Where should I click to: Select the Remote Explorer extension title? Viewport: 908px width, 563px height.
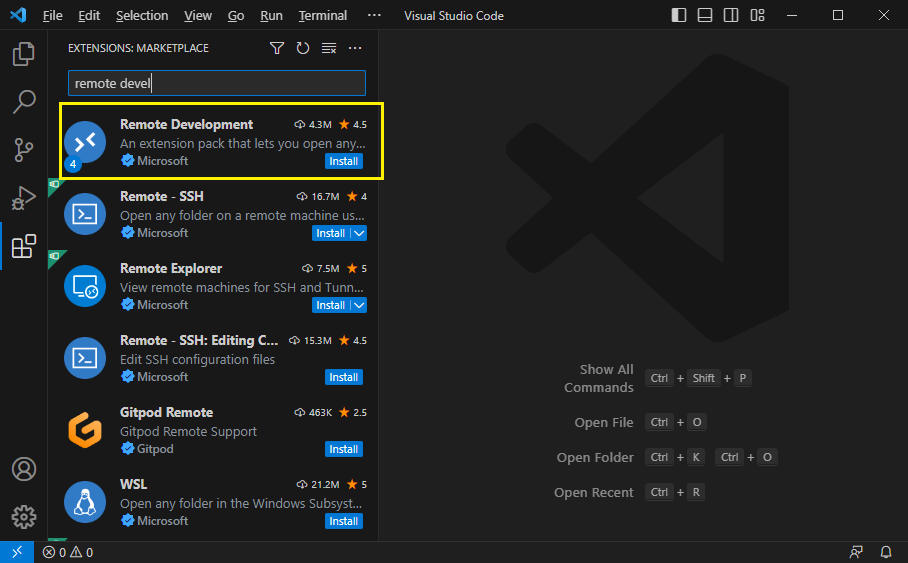coord(171,268)
